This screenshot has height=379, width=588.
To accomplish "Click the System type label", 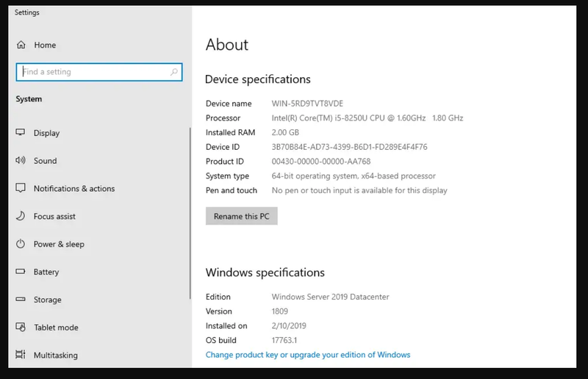I will (227, 176).
